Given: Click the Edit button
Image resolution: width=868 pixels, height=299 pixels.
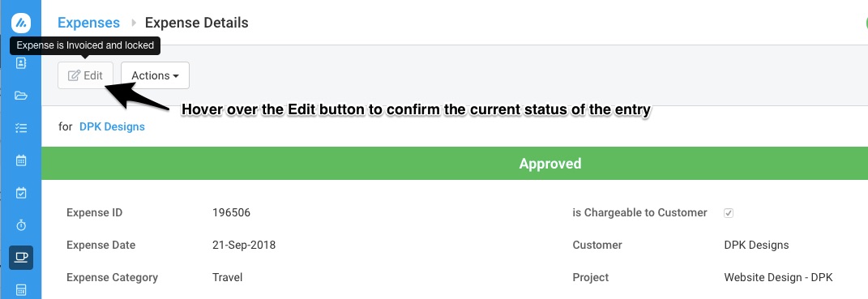Looking at the screenshot, I should pos(85,75).
